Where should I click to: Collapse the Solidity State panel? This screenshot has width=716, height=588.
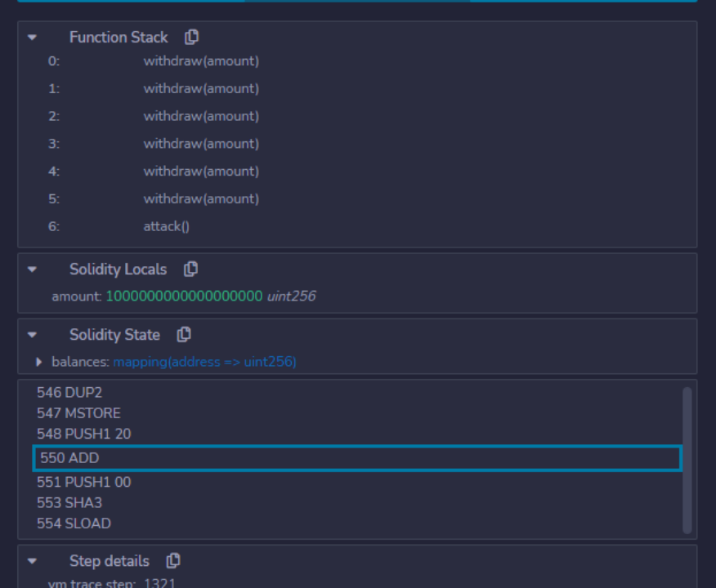[x=32, y=335]
